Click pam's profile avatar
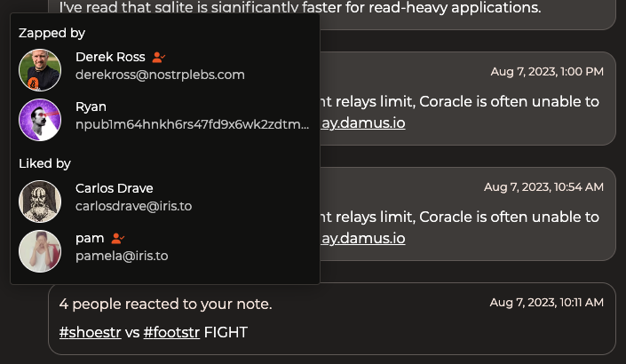 click(40, 251)
